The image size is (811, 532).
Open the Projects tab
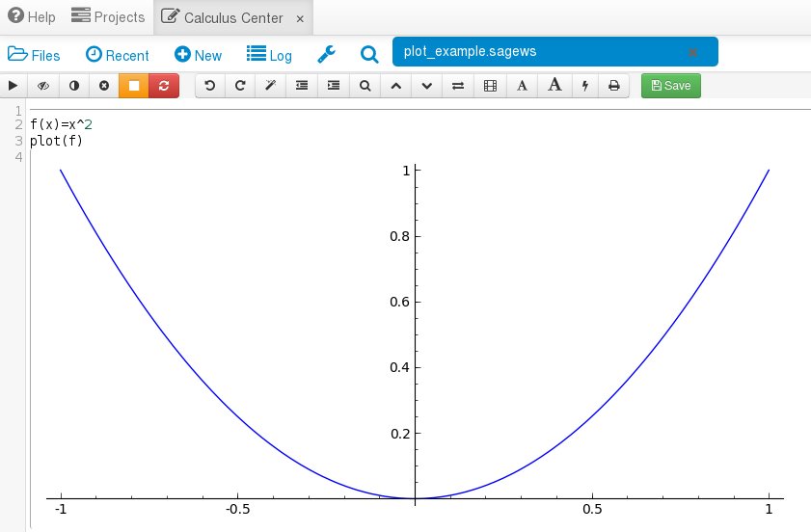tap(108, 17)
